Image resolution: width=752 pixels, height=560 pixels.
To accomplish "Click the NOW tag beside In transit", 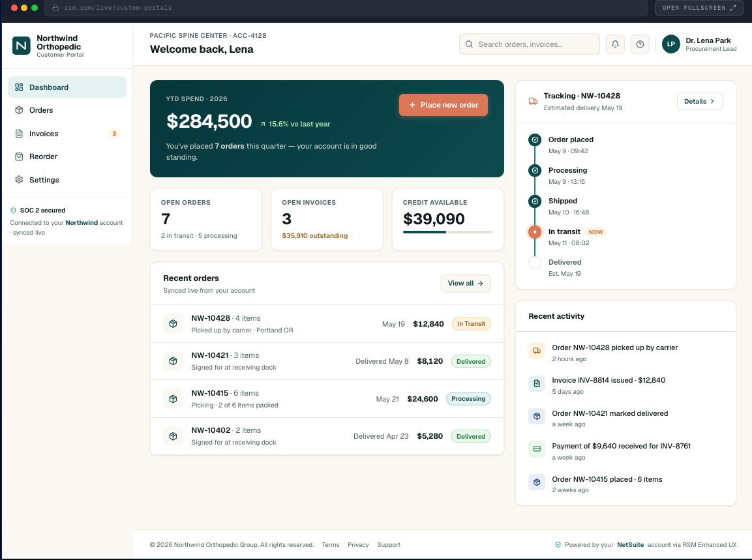I will [595, 232].
